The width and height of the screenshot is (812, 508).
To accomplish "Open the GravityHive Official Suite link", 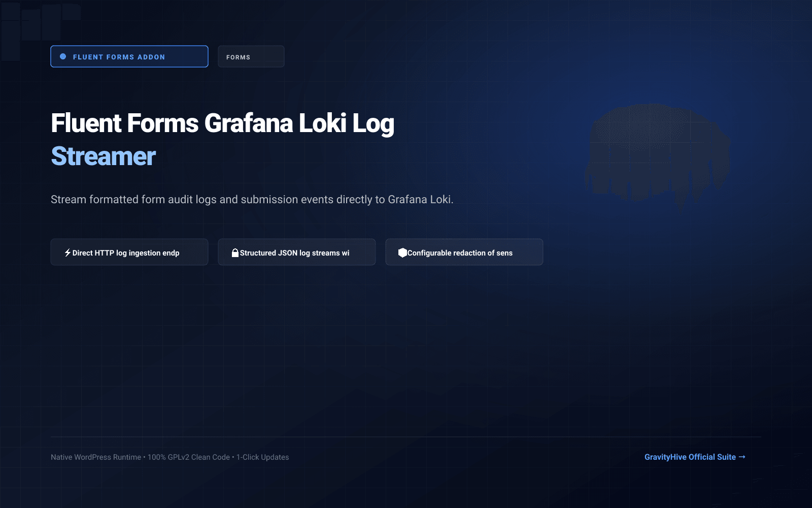I will 695,457.
